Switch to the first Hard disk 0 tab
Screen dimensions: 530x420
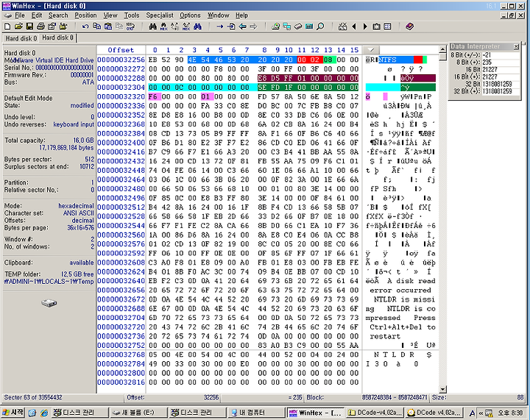21,38
